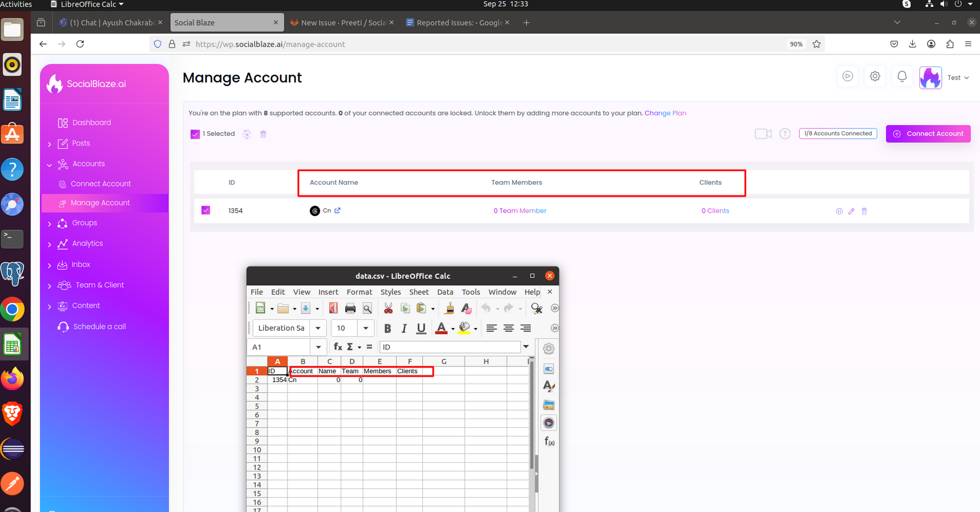Open external link icon next to Cn
The image size is (980, 512).
[337, 210]
